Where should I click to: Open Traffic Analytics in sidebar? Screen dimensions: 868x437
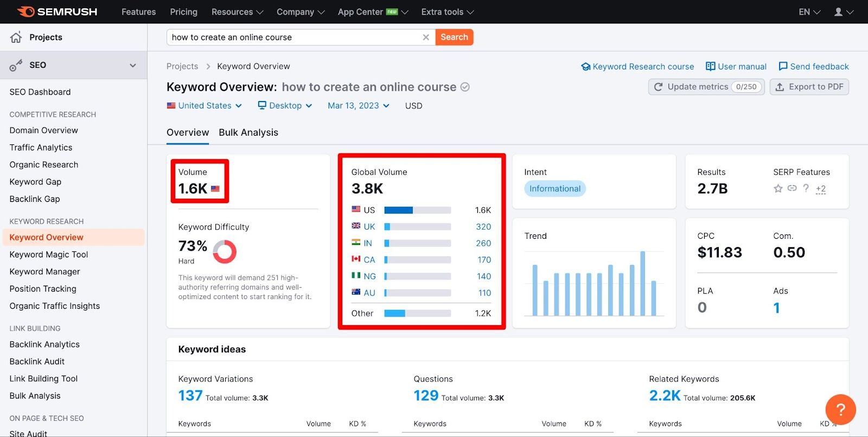41,147
